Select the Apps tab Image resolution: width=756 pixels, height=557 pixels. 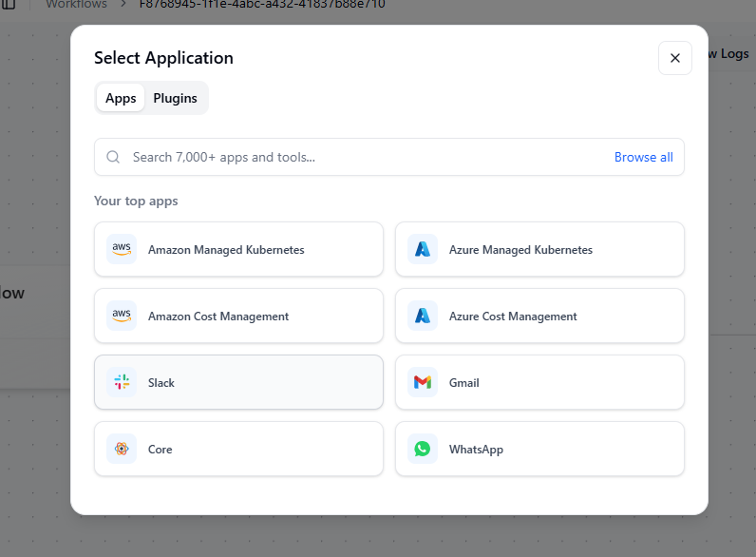(121, 98)
